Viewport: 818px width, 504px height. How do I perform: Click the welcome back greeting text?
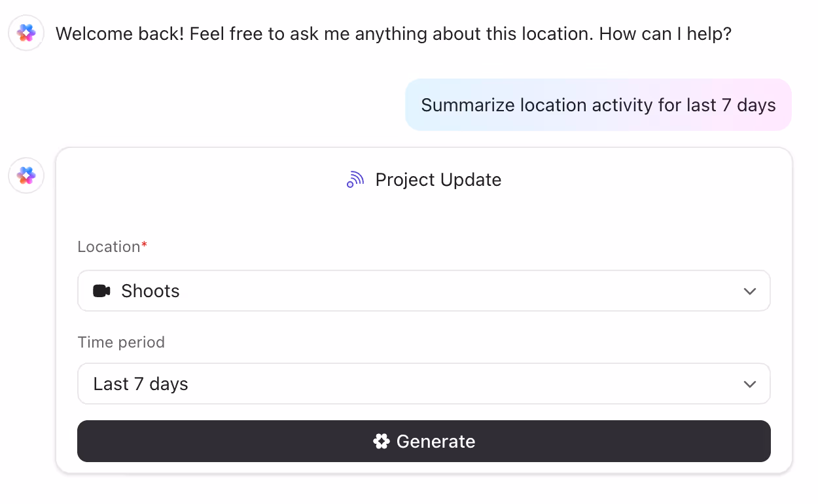[394, 33]
